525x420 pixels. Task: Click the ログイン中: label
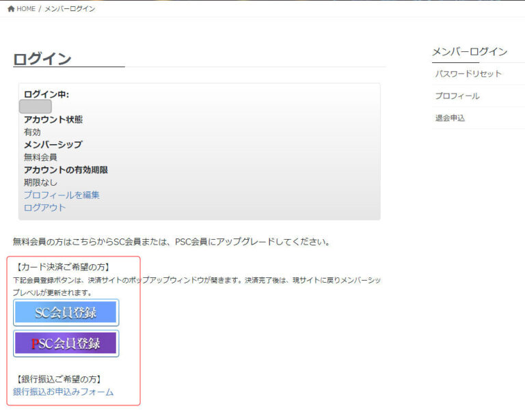click(46, 94)
